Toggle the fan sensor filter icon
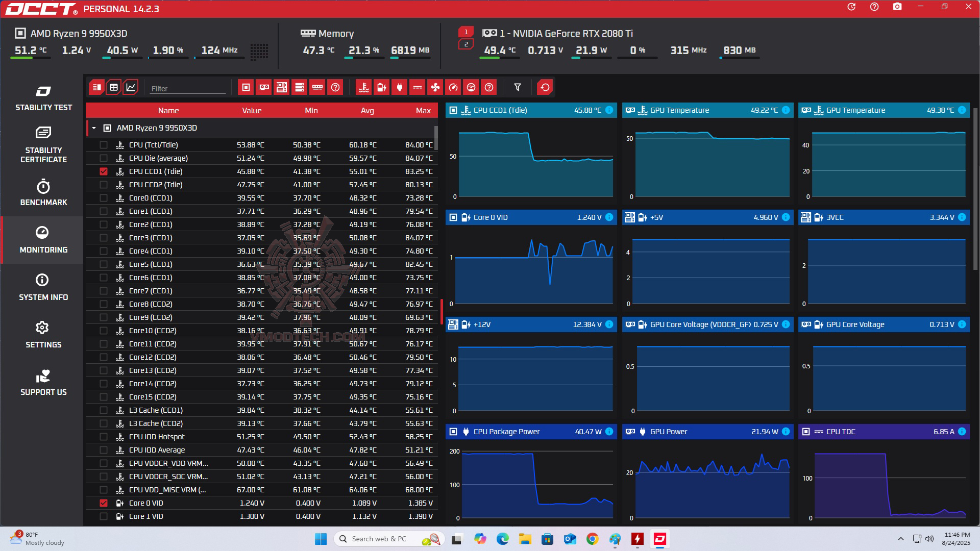This screenshot has width=980, height=551. pos(435,88)
